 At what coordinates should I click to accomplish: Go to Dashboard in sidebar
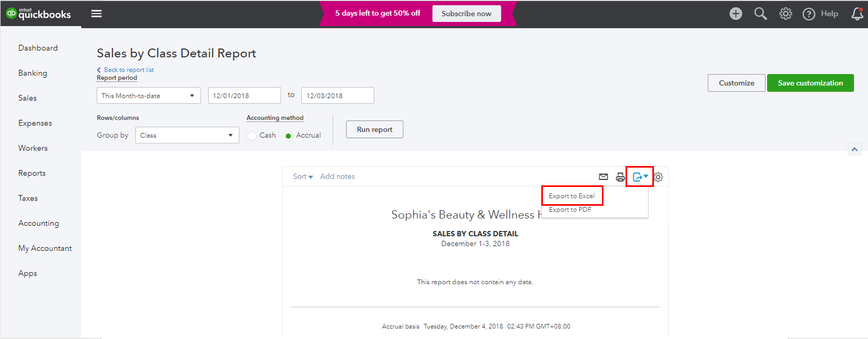[x=38, y=48]
